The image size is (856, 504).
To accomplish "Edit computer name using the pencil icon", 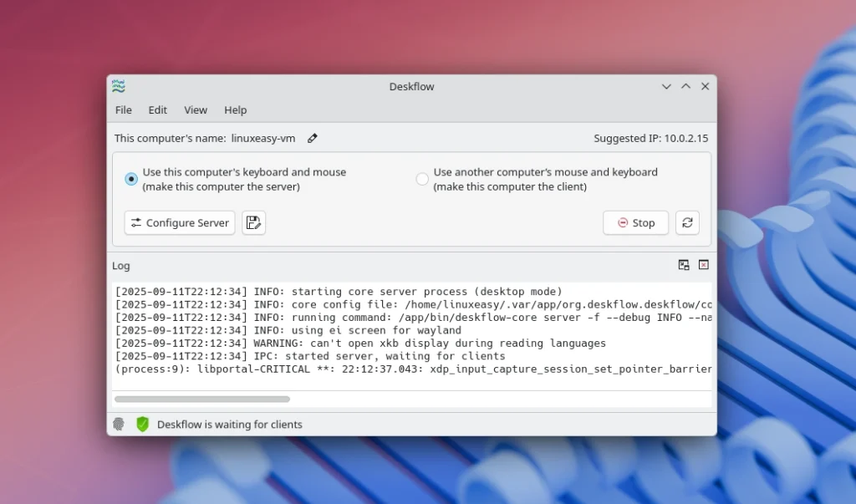I will 312,138.
